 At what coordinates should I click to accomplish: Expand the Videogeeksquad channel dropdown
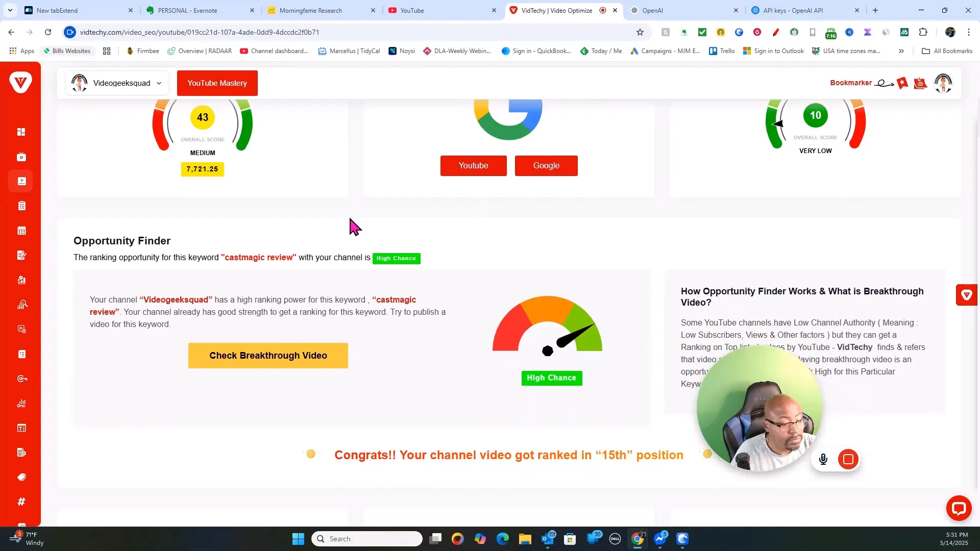point(117,83)
